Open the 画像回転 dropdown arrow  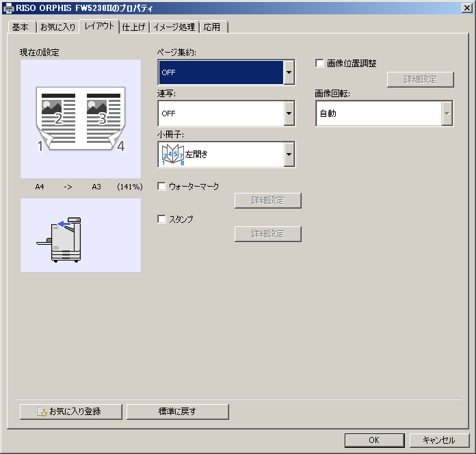447,113
